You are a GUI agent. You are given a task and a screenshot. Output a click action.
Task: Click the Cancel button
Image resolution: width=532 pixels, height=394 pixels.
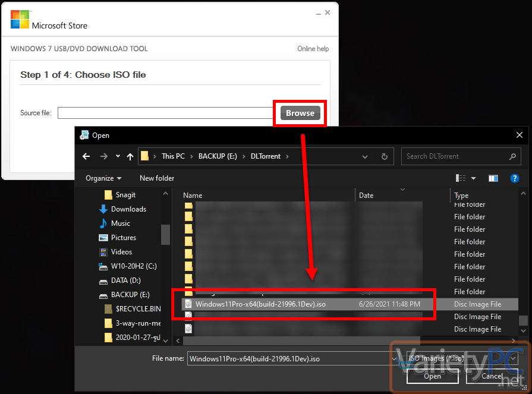click(x=492, y=376)
